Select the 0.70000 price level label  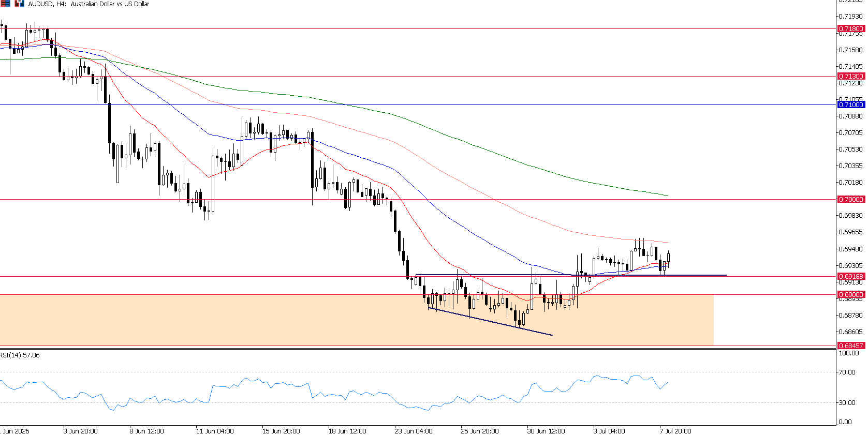click(851, 199)
